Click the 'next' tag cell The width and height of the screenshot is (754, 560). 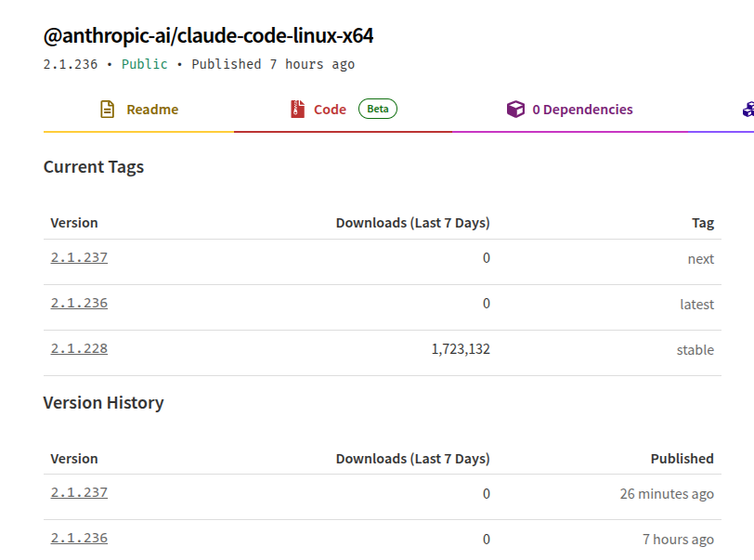click(x=701, y=259)
